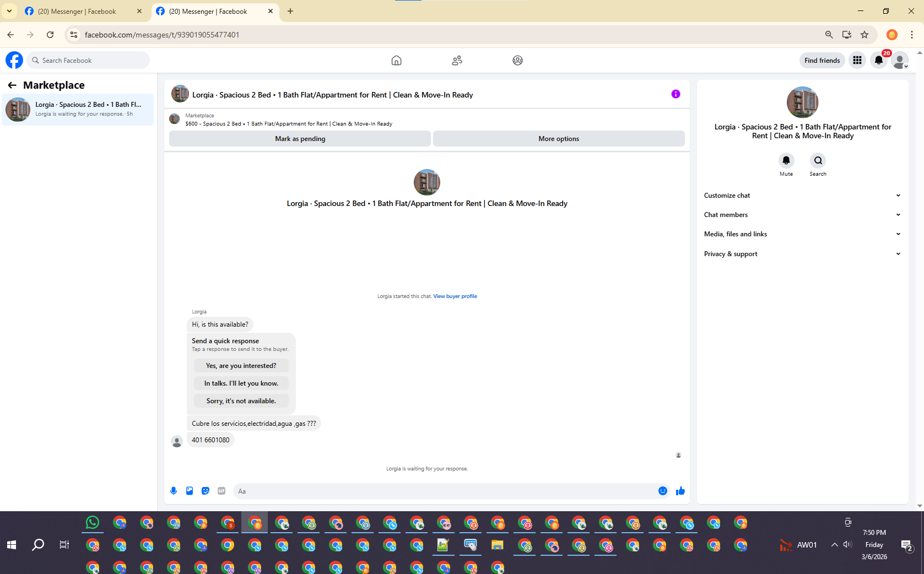The image size is (924, 574).
Task: Reload the page
Action: click(50, 35)
